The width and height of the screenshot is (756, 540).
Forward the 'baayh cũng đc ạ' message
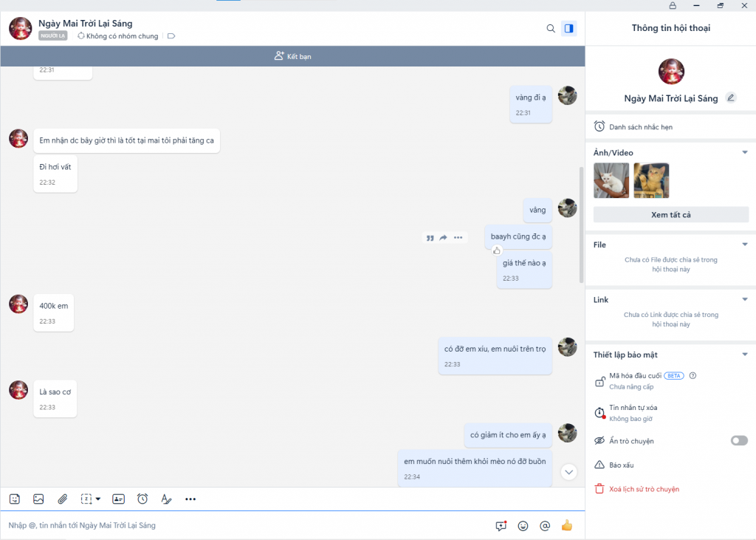443,237
